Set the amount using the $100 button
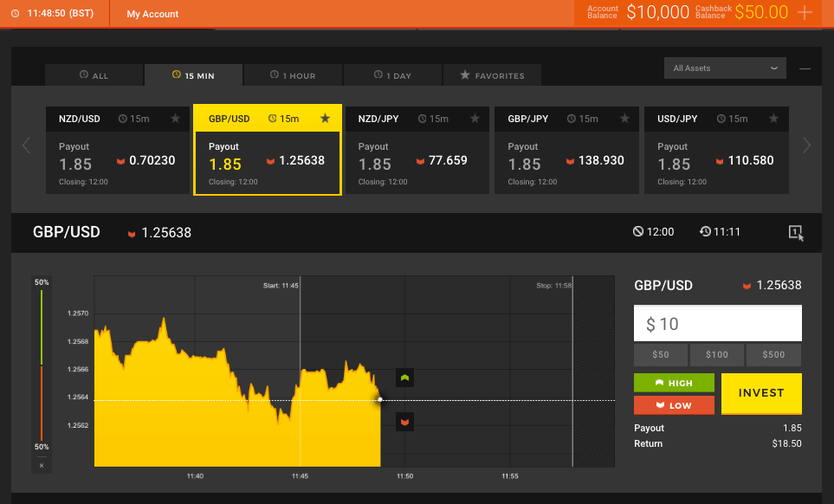The height and width of the screenshot is (504, 834). click(716, 354)
